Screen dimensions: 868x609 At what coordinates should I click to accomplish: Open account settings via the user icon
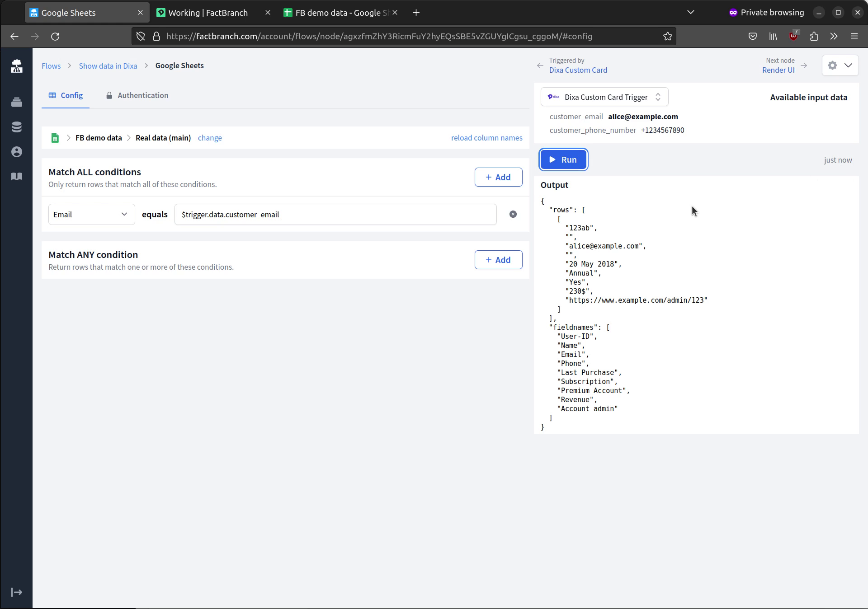click(17, 152)
